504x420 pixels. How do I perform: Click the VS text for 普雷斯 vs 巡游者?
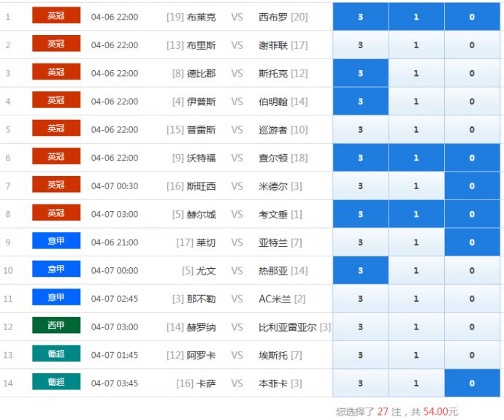237,130
